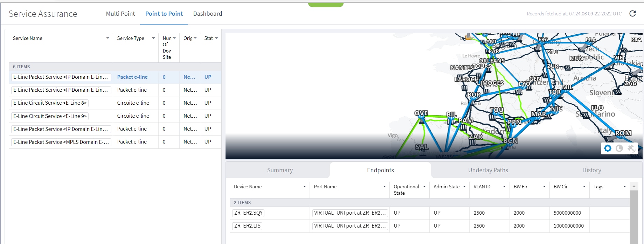The image size is (644, 244).
Task: Select E-Line Circuit Service E-Line 8
Action: (x=50, y=103)
